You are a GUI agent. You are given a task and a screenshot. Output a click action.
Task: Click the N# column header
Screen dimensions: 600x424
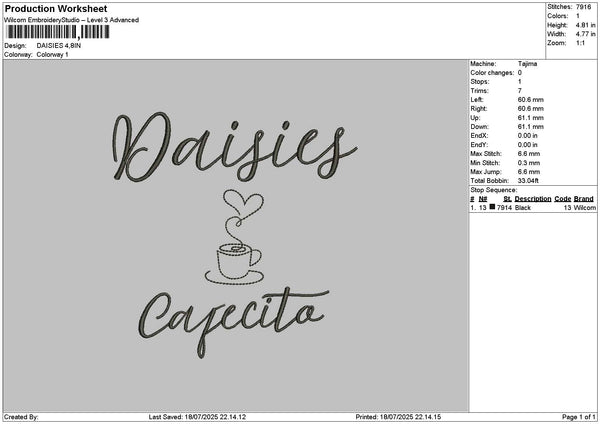pyautogui.click(x=483, y=199)
